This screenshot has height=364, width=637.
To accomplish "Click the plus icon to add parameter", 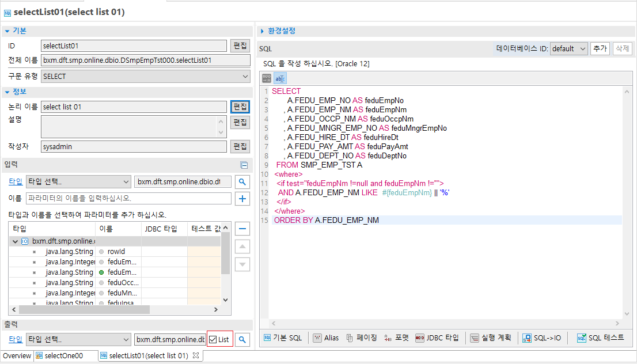I will click(243, 199).
